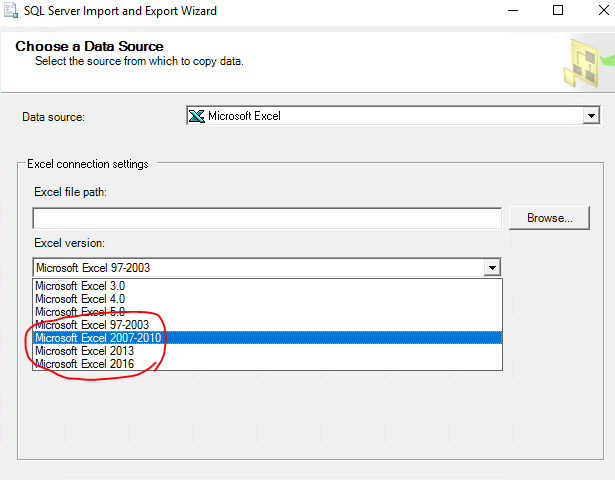The image size is (615, 481).
Task: Click the SQL Server wizard title bar icon
Action: (x=11, y=10)
